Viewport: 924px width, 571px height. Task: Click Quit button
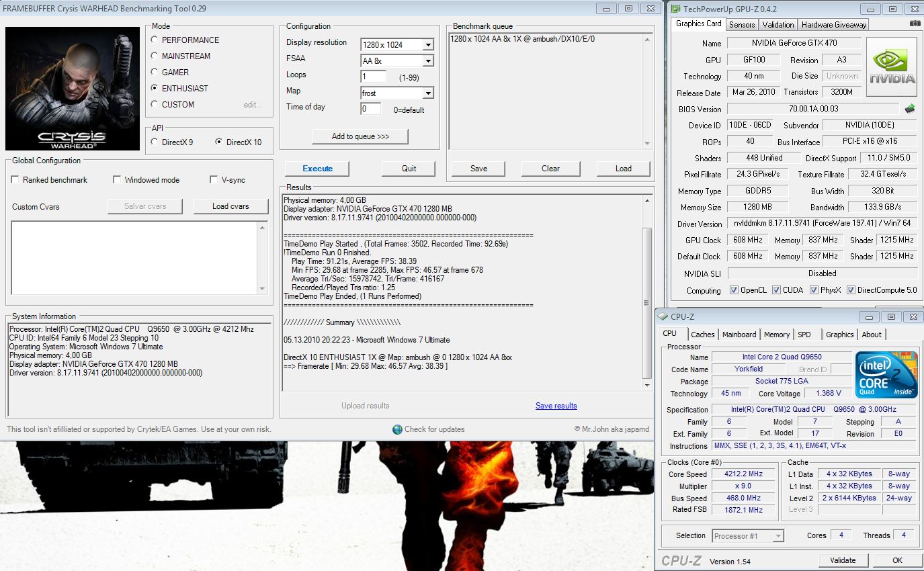click(x=409, y=169)
